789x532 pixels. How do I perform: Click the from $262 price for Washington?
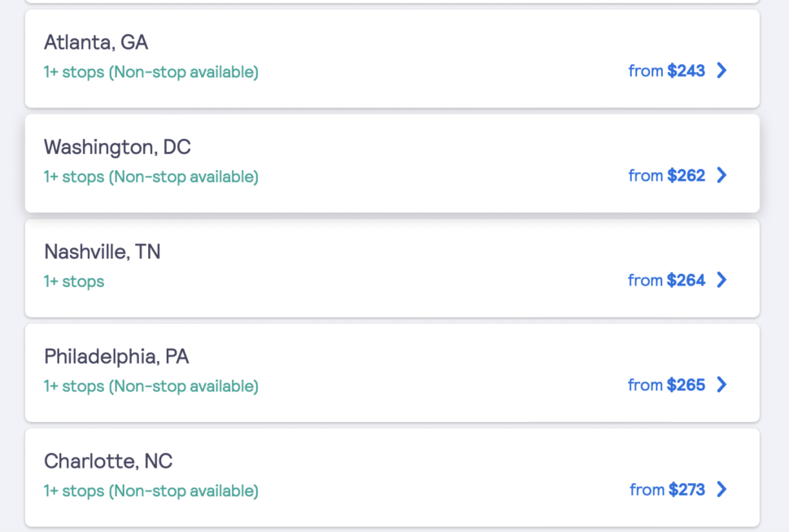665,176
